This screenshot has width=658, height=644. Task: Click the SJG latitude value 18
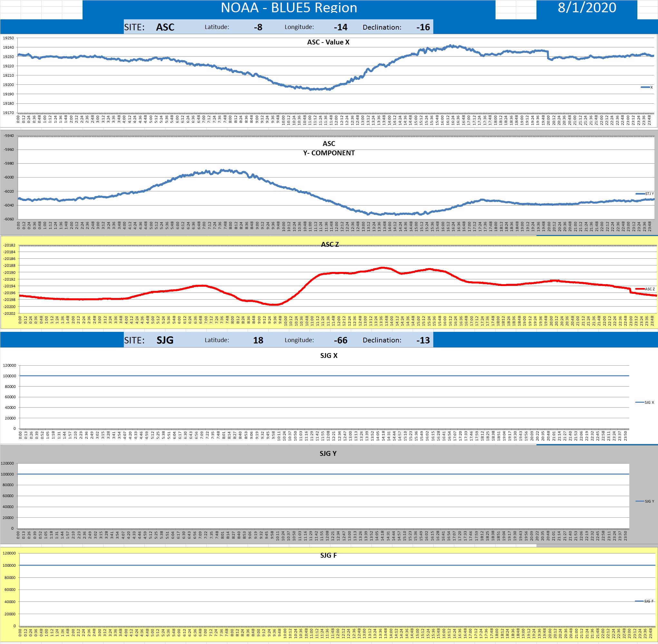[x=258, y=340]
